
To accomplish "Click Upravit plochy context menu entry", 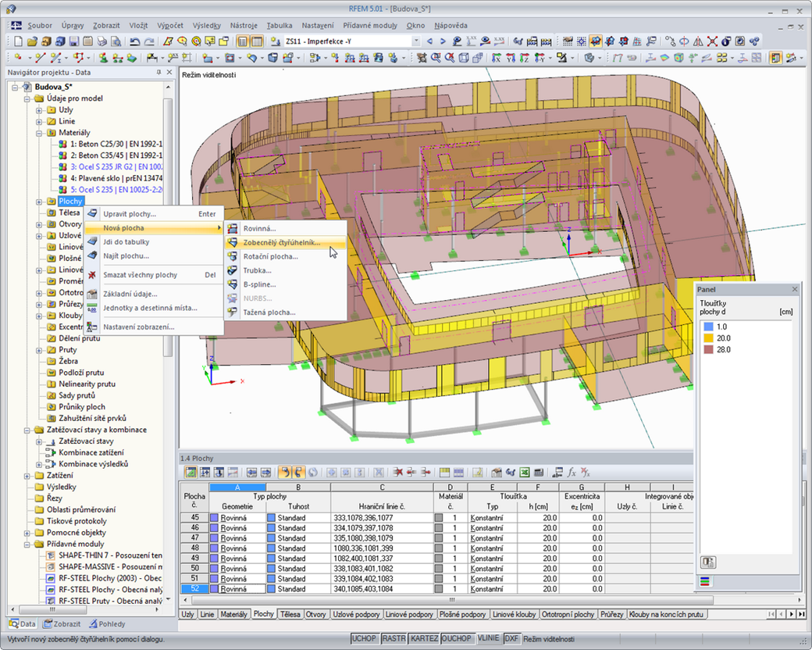I will 130,214.
